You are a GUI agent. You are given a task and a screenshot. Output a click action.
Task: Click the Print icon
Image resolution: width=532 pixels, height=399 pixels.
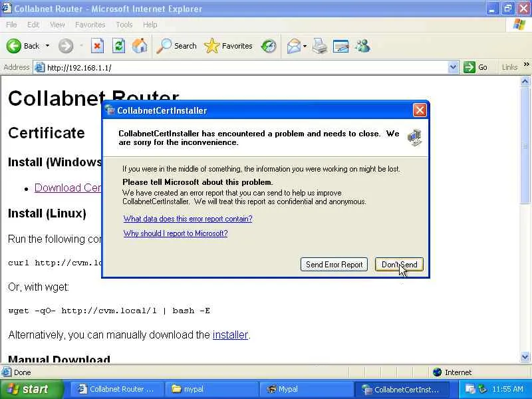tap(319, 46)
